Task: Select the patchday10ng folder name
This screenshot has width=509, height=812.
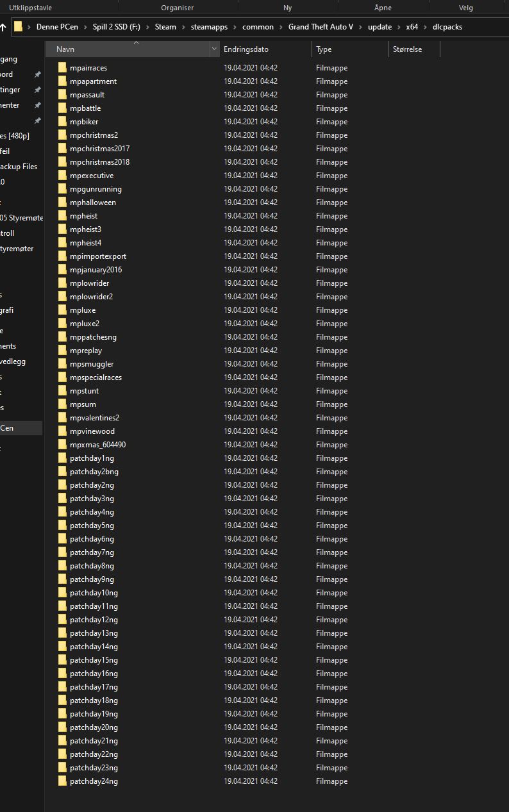Action: click(94, 593)
